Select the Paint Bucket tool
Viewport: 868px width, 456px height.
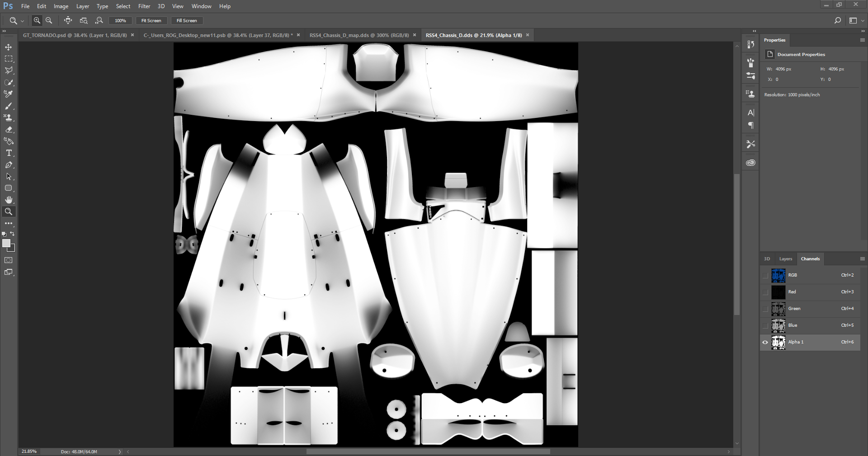pyautogui.click(x=9, y=141)
